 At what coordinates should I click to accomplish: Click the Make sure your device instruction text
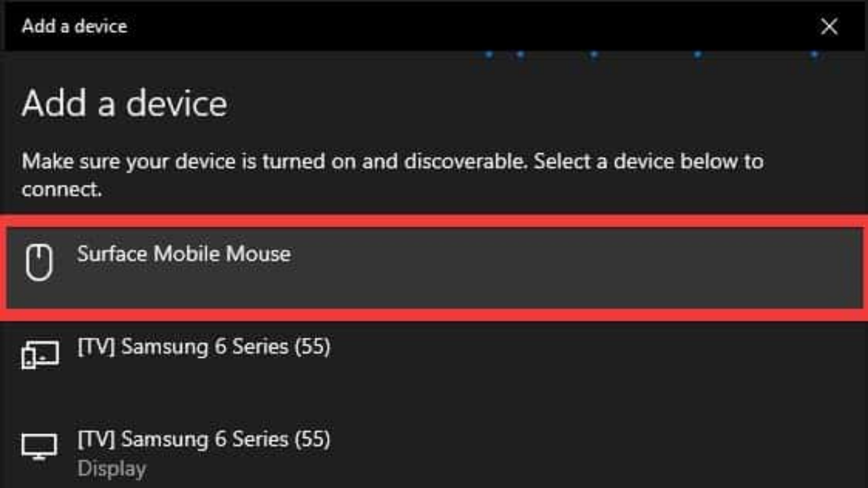[392, 175]
